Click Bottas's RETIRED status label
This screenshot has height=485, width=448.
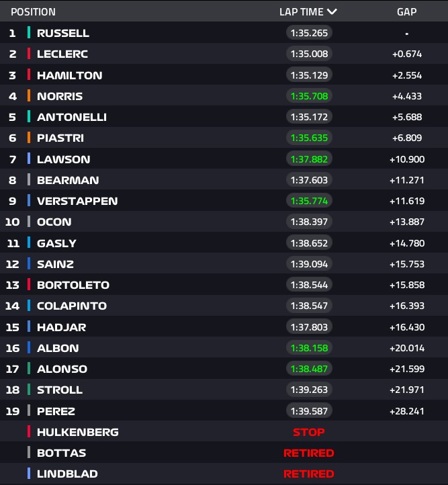[x=309, y=453]
